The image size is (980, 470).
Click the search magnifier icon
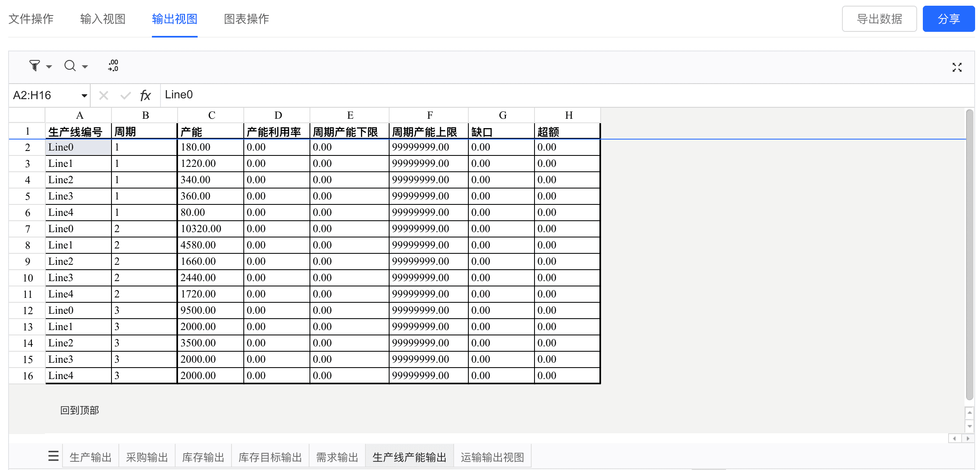click(70, 65)
